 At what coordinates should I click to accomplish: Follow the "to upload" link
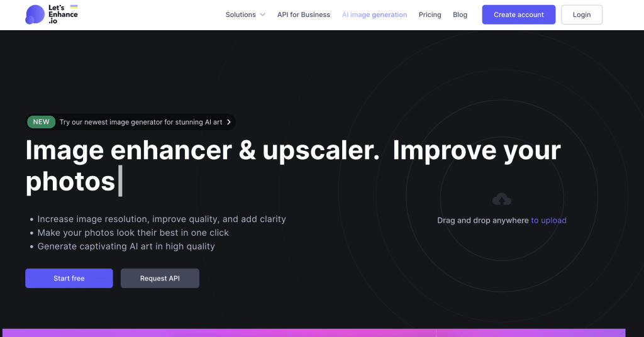pos(548,221)
